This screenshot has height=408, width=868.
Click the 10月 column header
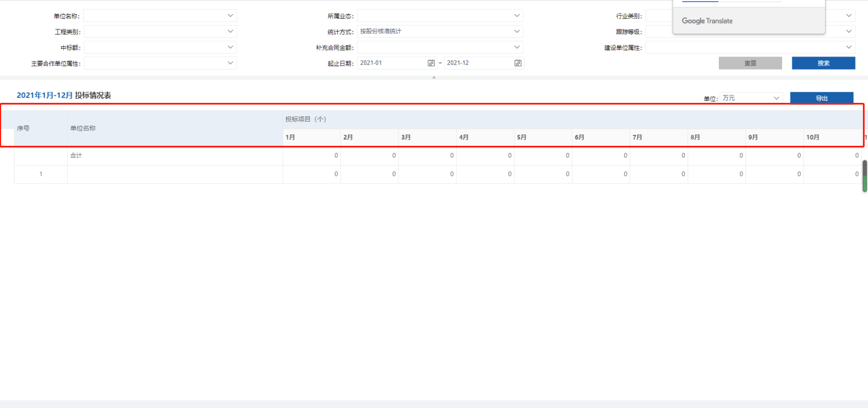tap(832, 137)
